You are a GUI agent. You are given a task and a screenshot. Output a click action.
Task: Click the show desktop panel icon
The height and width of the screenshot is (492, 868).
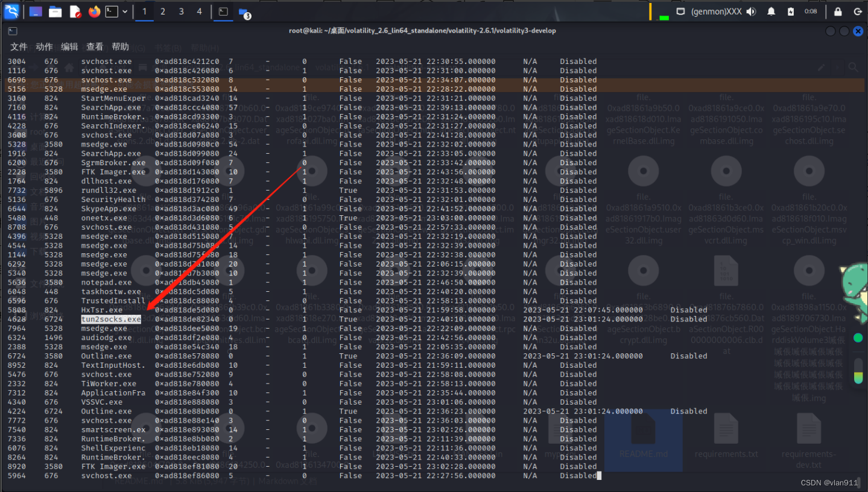(36, 11)
